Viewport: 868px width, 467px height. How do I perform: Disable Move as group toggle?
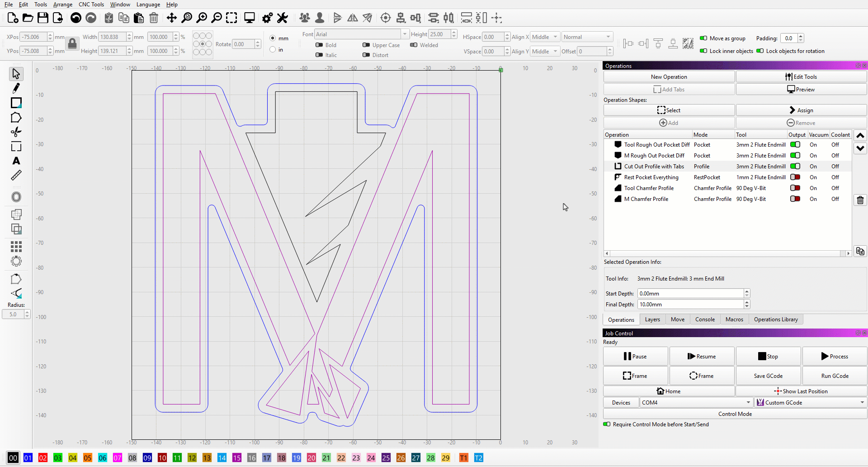click(x=703, y=38)
